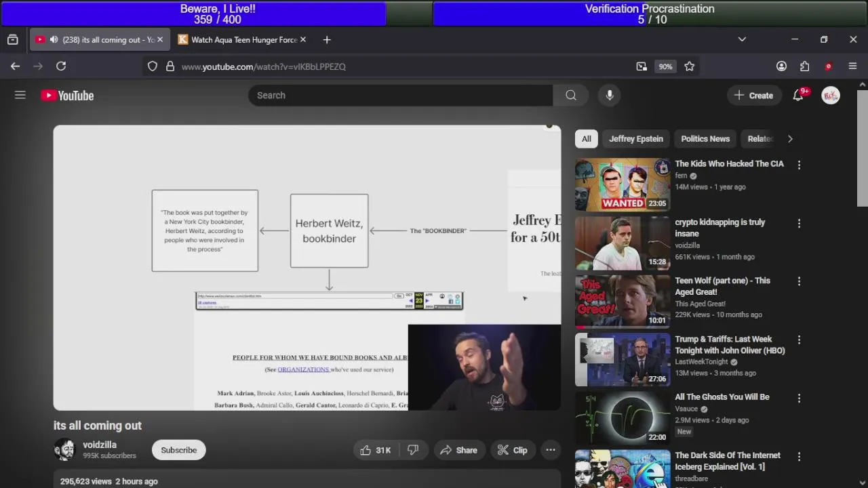Open options for Teen Wolf video
This screenshot has width=868, height=488.
pos(799,281)
